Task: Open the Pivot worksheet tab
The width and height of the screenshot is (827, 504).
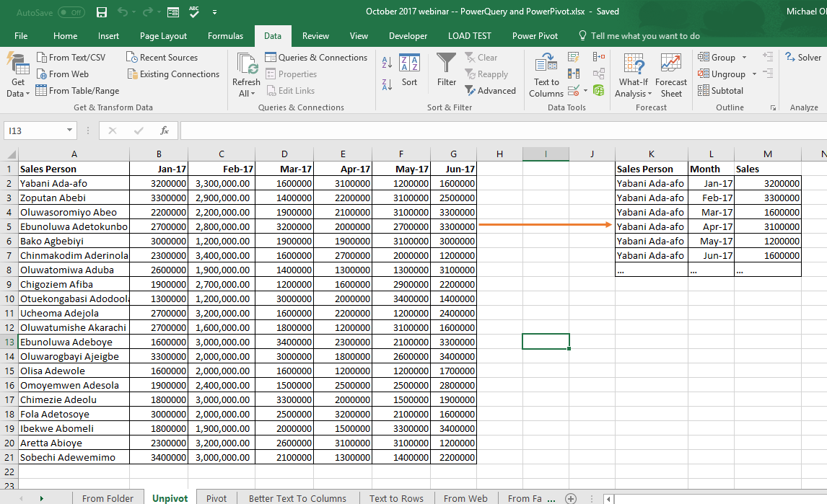Action: tap(216, 498)
